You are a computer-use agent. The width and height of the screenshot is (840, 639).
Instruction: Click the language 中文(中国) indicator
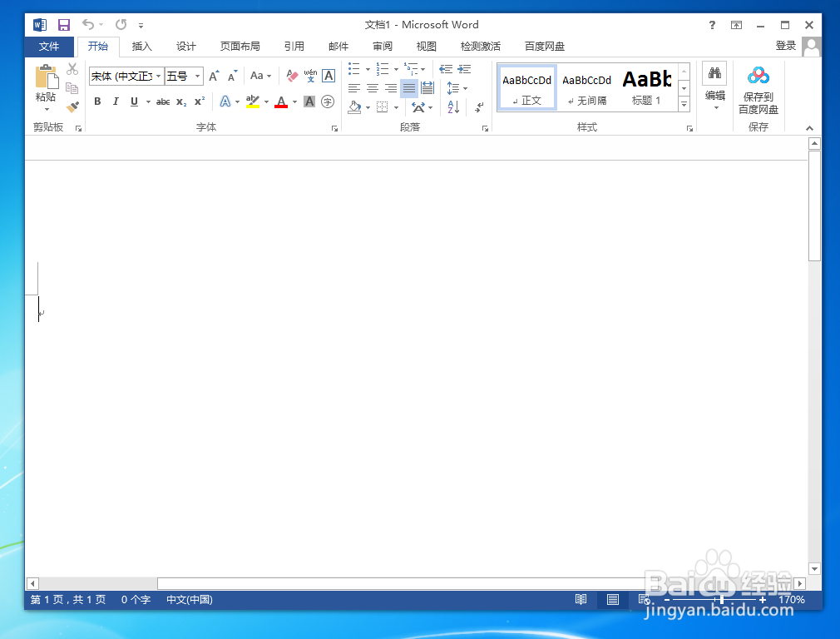tap(190, 599)
